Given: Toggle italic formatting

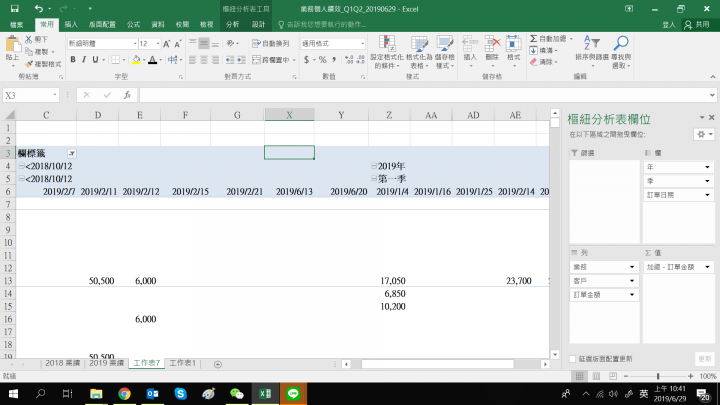Looking at the screenshot, I should pyautogui.click(x=84, y=60).
